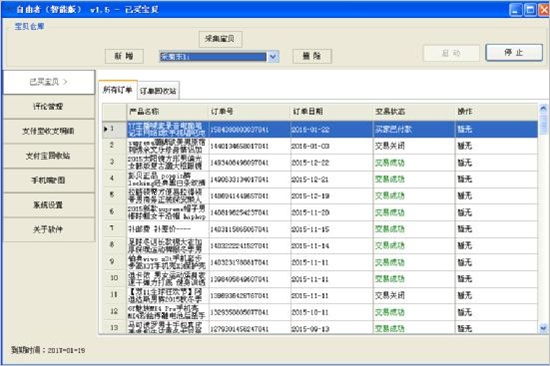Select 已买宝贝 in the sidebar
The image size is (550, 366).
coord(49,82)
